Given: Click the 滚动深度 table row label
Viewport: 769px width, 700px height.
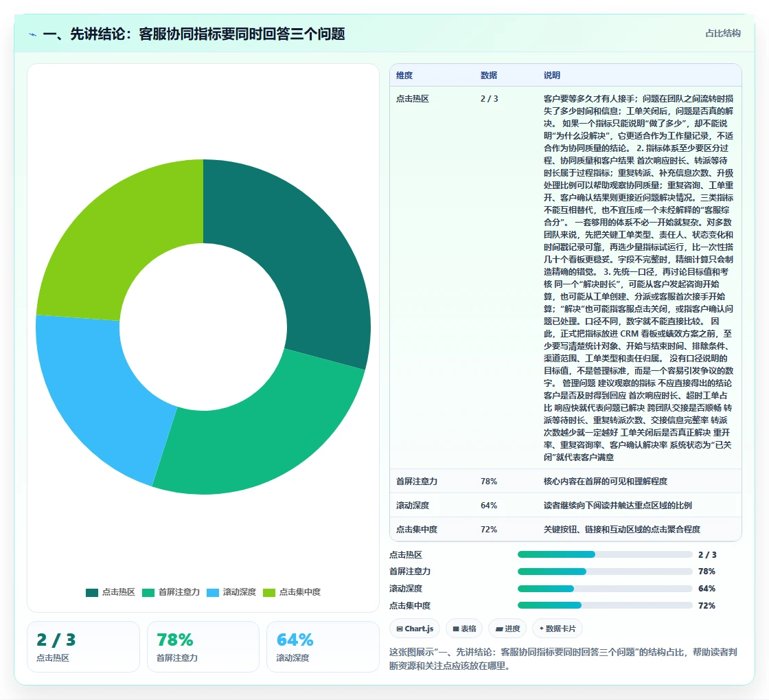Looking at the screenshot, I should (413, 506).
